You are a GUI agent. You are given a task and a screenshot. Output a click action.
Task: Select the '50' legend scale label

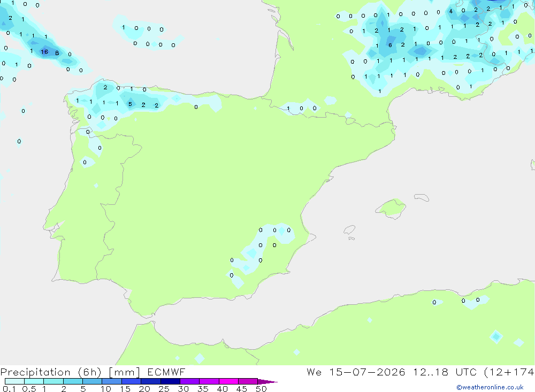coord(262,389)
